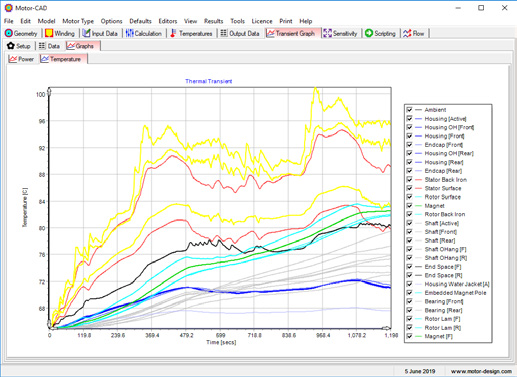Disable the End Space [F] series checkbox

(410, 267)
